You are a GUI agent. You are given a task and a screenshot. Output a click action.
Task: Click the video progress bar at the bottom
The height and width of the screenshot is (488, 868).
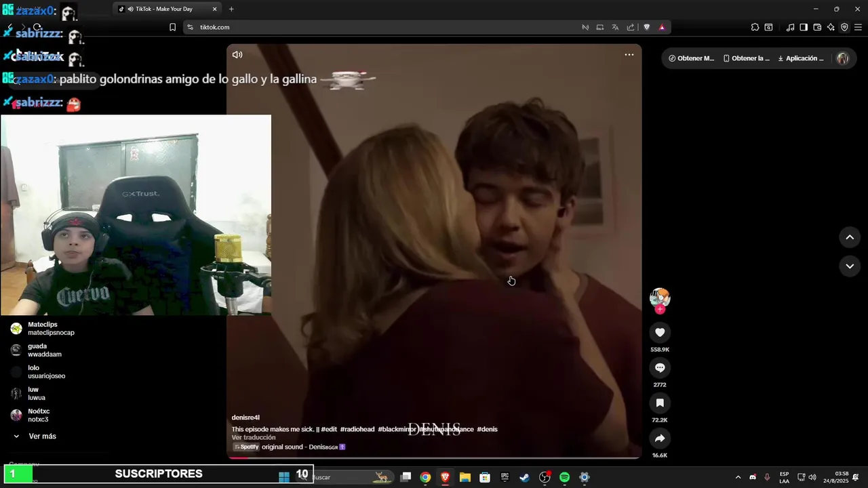[434, 457]
